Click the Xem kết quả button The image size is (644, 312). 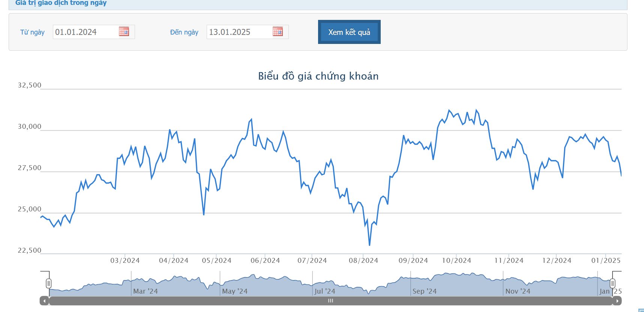point(349,32)
